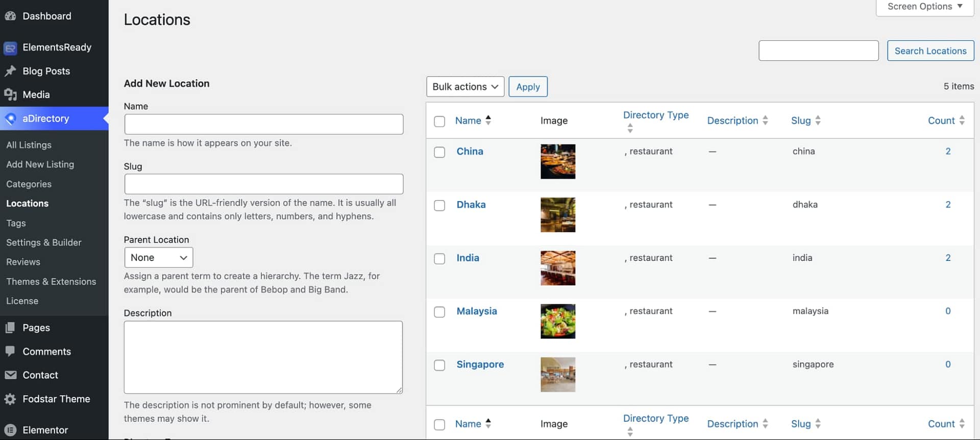This screenshot has height=440, width=980.
Task: Click the Dhaka location thumbnail image
Action: [558, 215]
